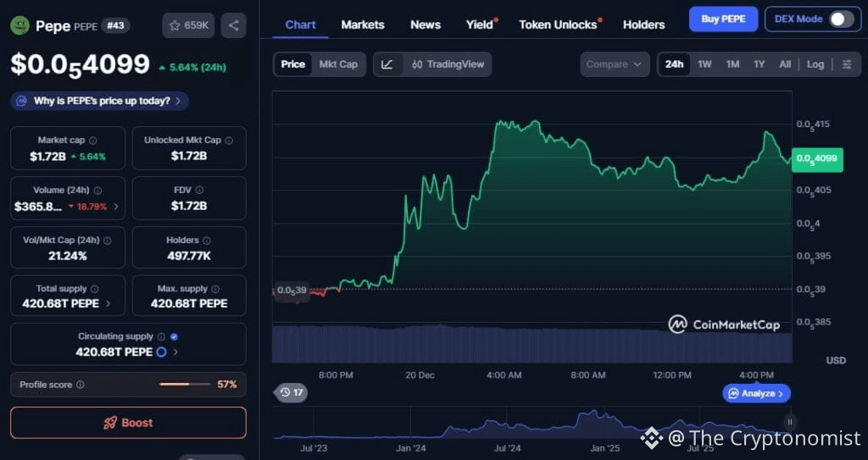
Task: Expand Volume (24h) details chevron
Action: coord(115,207)
